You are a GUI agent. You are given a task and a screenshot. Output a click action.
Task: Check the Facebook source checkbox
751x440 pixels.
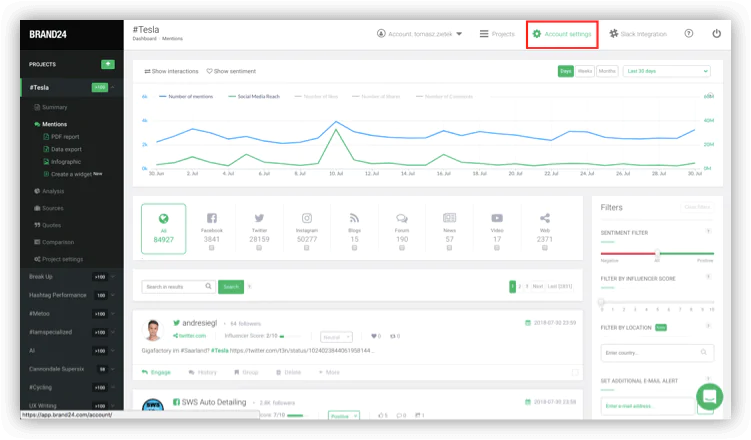211,248
